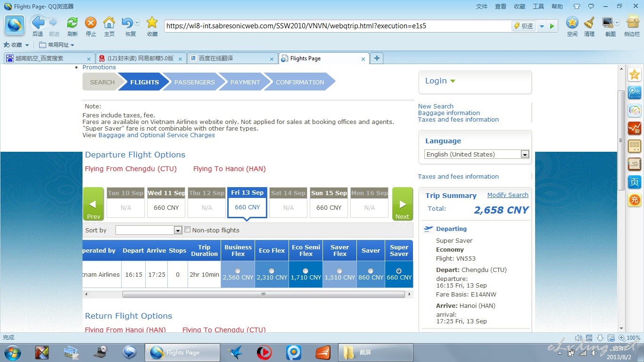Open the calendar grid icon in right sidebar

pos(635,146)
